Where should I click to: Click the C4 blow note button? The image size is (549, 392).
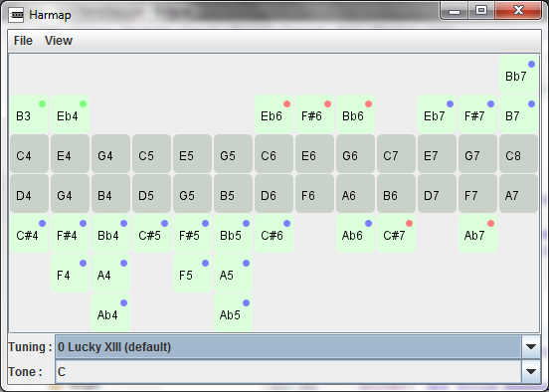point(30,154)
